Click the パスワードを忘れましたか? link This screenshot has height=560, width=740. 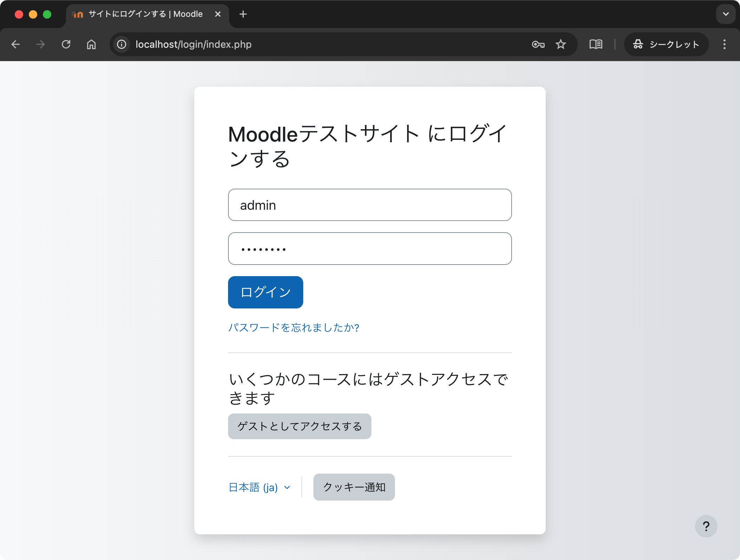click(x=293, y=327)
